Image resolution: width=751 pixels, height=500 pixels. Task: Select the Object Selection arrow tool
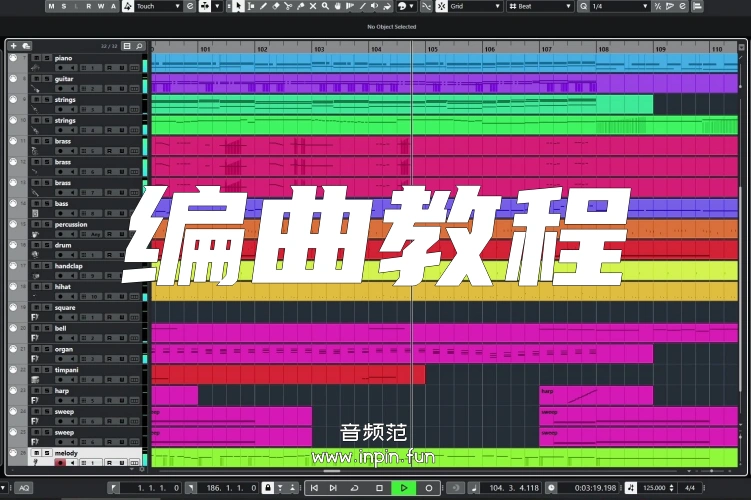(x=238, y=6)
